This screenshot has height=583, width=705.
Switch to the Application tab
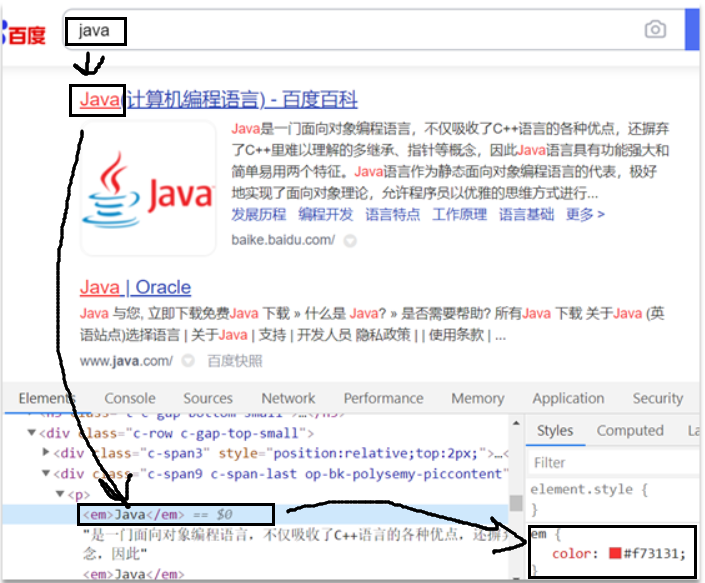point(568,398)
